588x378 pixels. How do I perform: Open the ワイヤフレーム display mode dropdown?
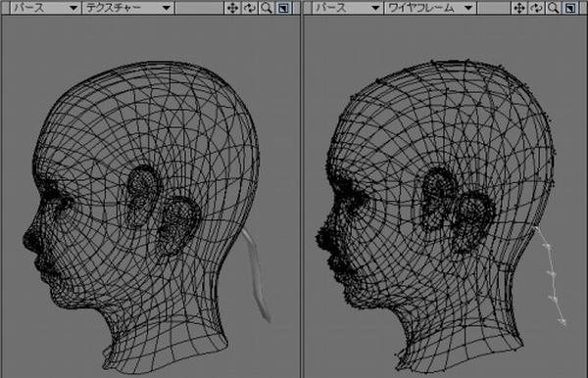[430, 8]
